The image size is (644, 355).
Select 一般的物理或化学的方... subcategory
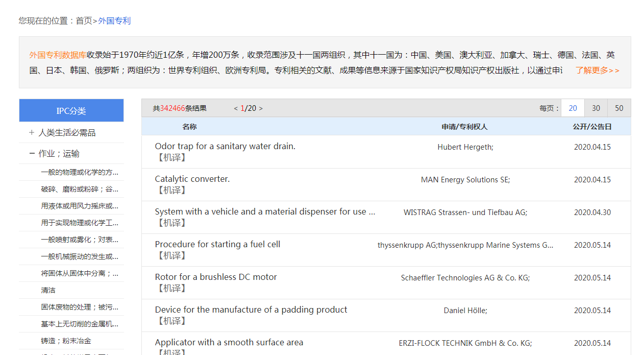coord(80,172)
